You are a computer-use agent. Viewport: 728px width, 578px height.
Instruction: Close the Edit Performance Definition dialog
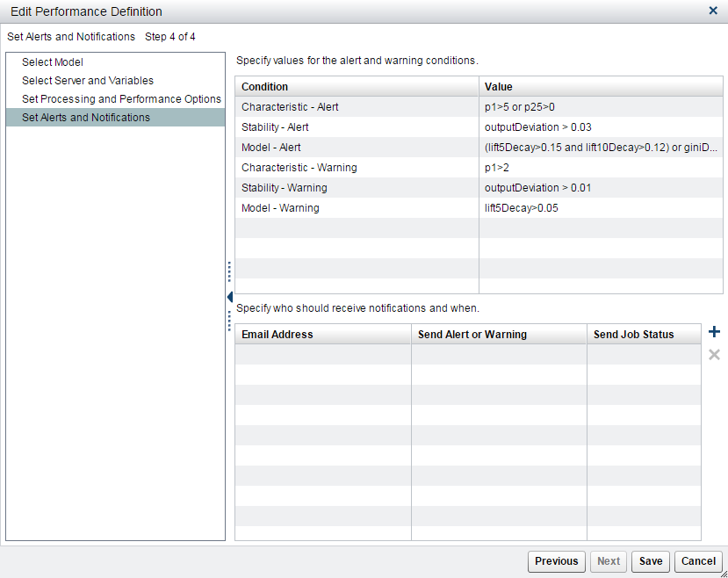click(x=713, y=11)
